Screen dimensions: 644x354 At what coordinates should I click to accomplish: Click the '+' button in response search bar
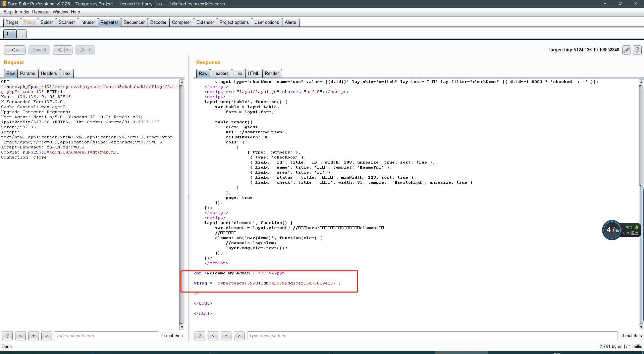(x=226, y=336)
